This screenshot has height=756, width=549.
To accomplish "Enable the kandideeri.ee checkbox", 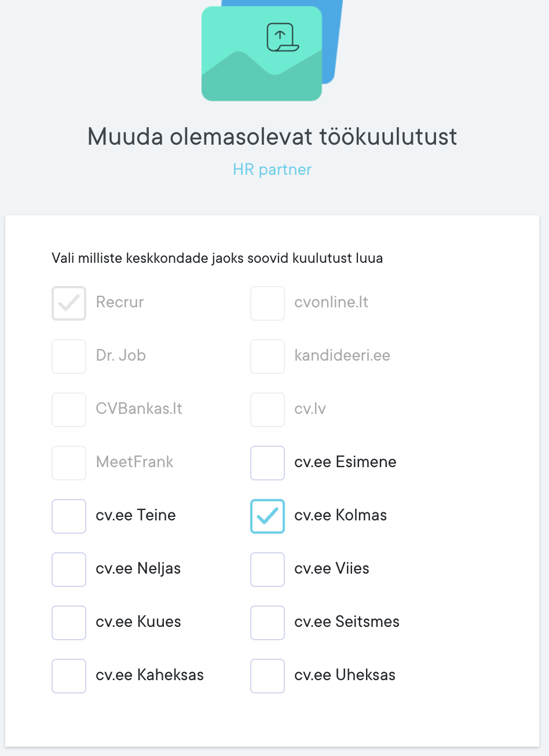I will point(268,356).
